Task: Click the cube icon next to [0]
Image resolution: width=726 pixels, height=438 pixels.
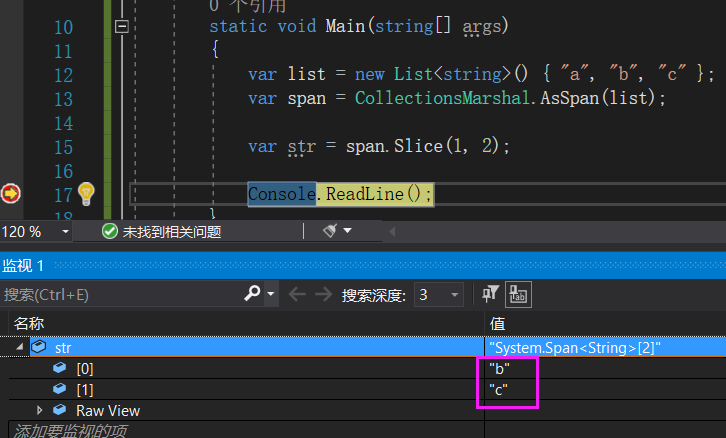Action: [x=60, y=368]
